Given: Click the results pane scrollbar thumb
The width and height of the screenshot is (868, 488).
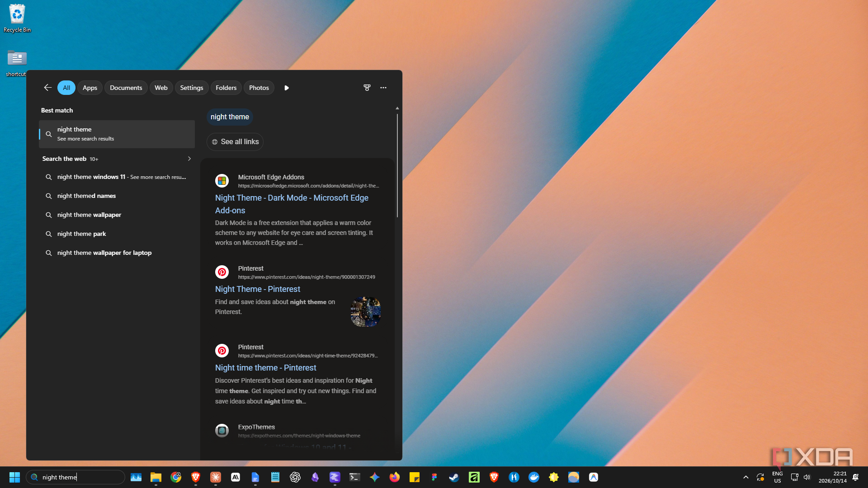Looking at the screenshot, I should [x=397, y=165].
